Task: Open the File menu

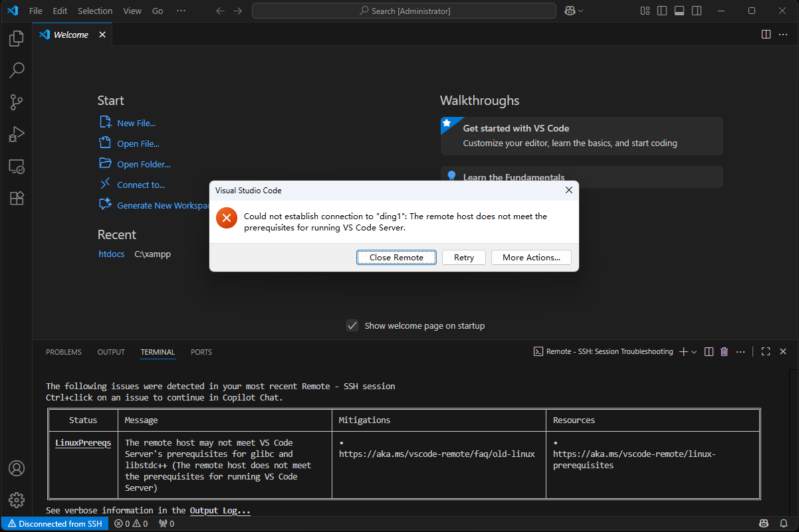Action: click(36, 11)
